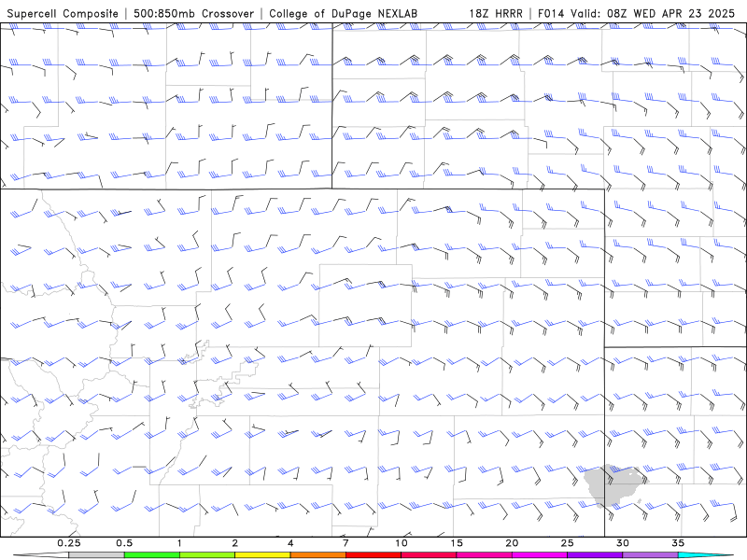747x560 pixels.
Task: Click the legend value 20
Action: pyautogui.click(x=512, y=543)
